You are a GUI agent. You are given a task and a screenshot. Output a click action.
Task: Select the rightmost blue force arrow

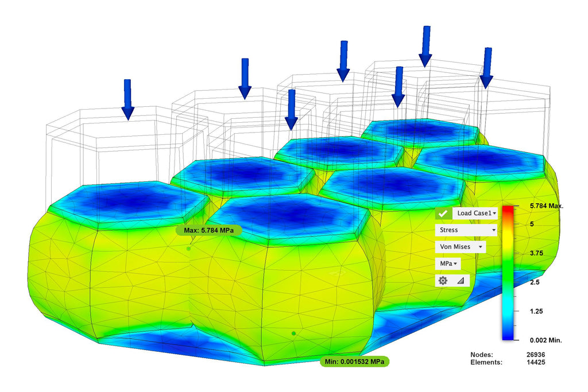coord(487,68)
